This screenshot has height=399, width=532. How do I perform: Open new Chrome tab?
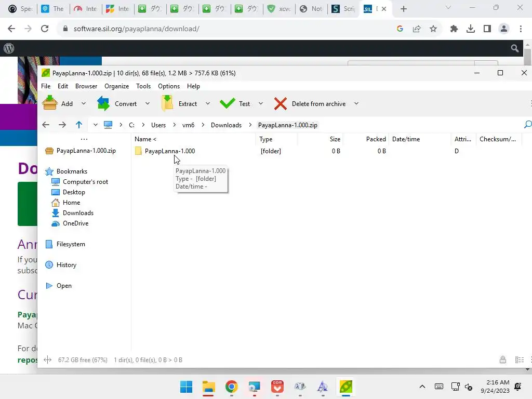403,9
